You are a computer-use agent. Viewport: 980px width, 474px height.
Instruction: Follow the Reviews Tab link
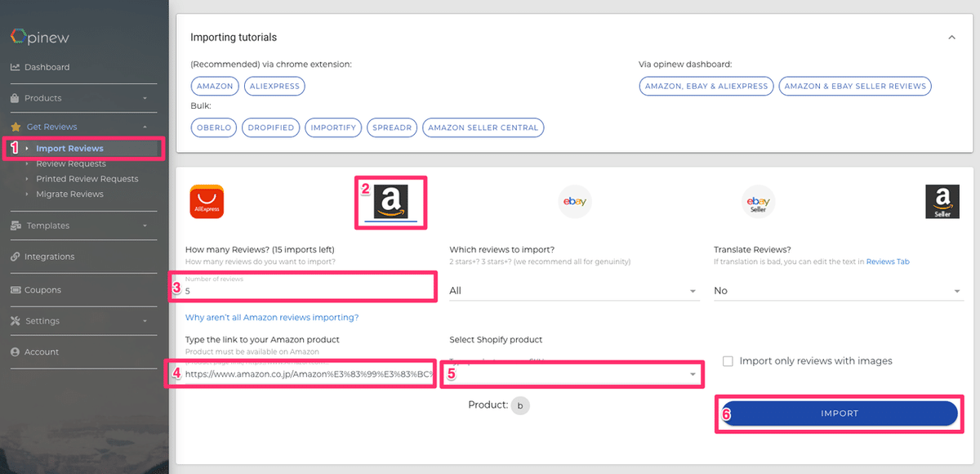888,262
